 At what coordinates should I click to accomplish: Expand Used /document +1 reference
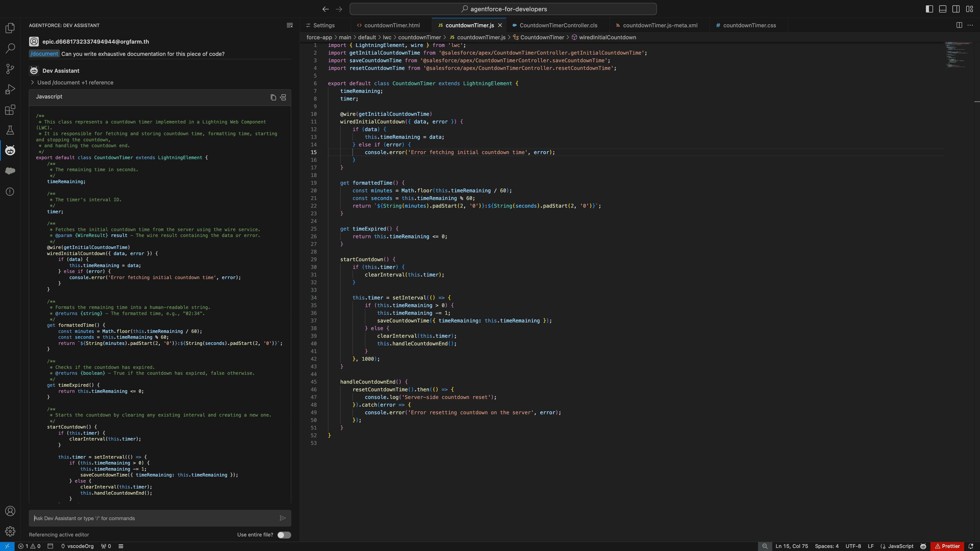tap(71, 82)
